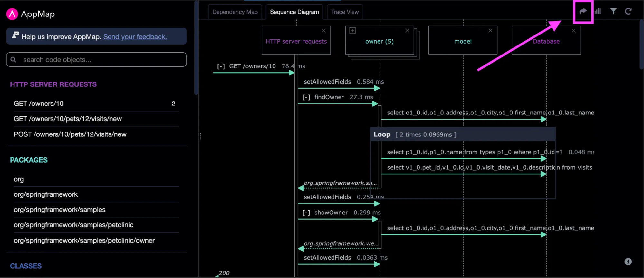Click the 200 response label
The width and height of the screenshot is (644, 278).
[224, 273]
